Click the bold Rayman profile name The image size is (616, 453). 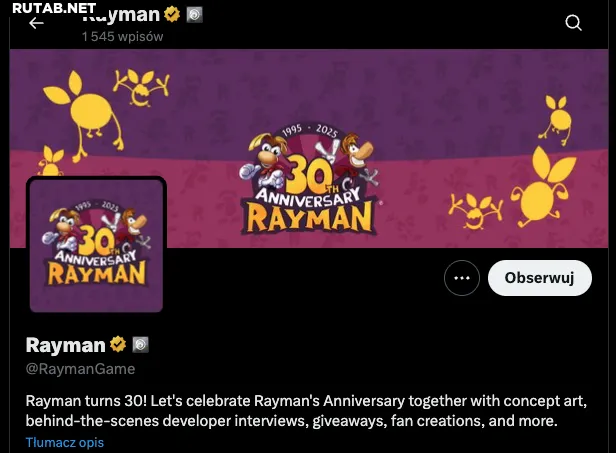pos(66,345)
